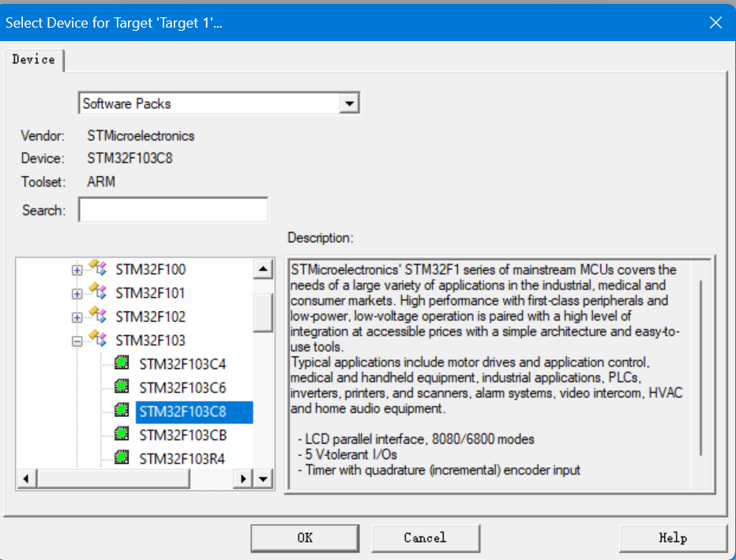Screen dimensions: 736x560
Task: Close the Select Device dialog
Action: click(x=715, y=23)
